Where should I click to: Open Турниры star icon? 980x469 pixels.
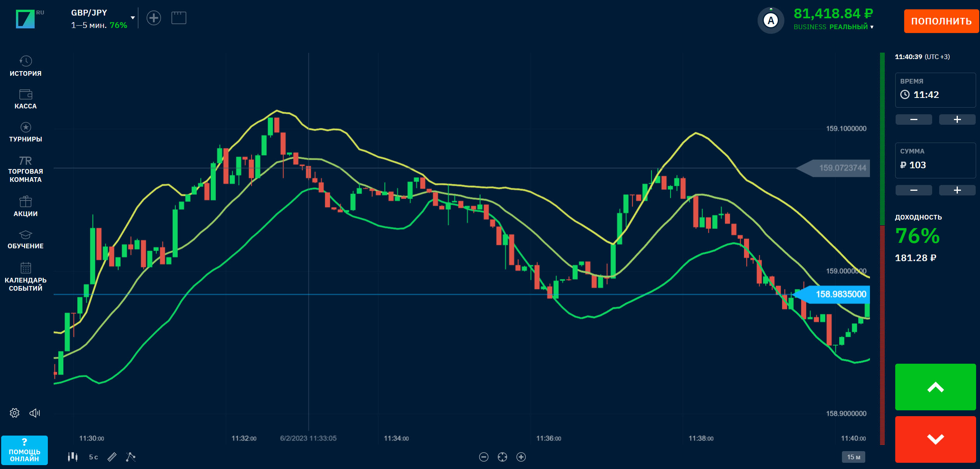tap(26, 127)
